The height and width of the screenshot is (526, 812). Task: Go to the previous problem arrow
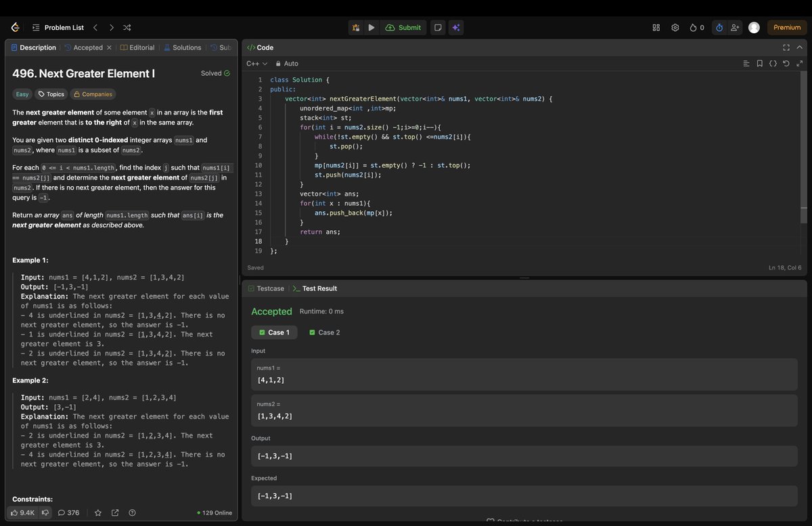click(x=95, y=28)
